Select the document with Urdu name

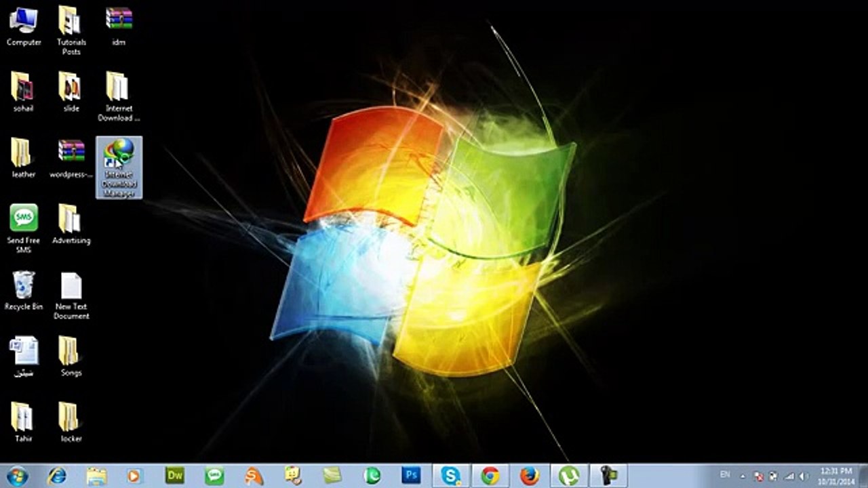pyautogui.click(x=24, y=356)
